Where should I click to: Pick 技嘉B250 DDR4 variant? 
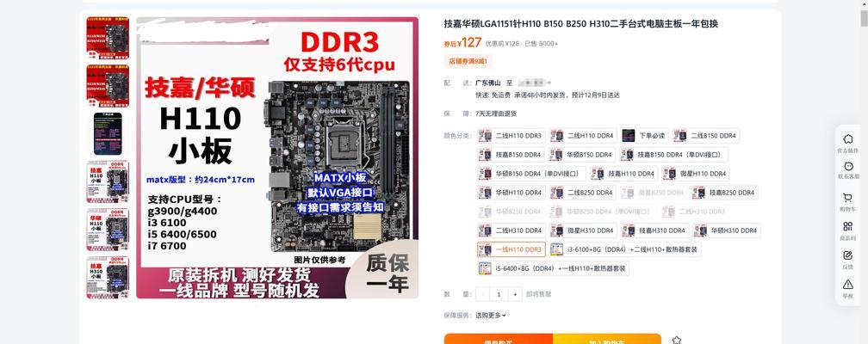[x=725, y=193]
